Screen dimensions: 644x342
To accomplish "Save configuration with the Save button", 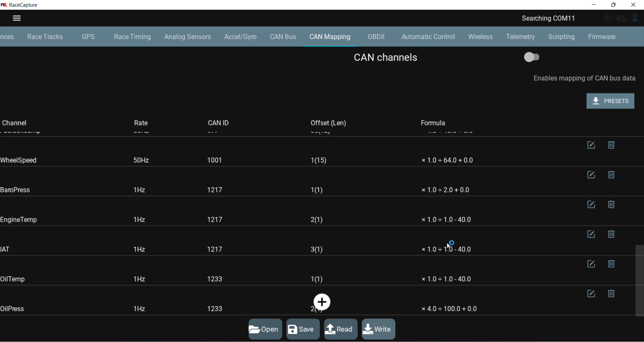I will pyautogui.click(x=303, y=330).
